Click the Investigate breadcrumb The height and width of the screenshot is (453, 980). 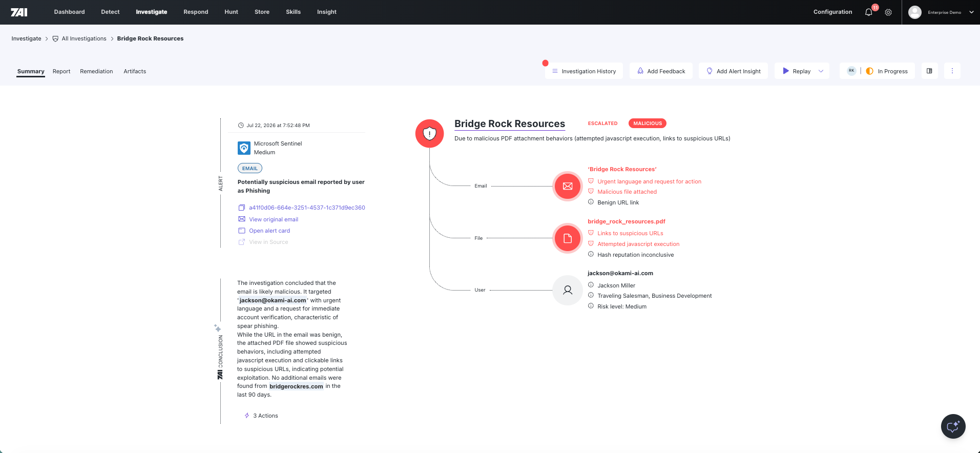[27, 38]
